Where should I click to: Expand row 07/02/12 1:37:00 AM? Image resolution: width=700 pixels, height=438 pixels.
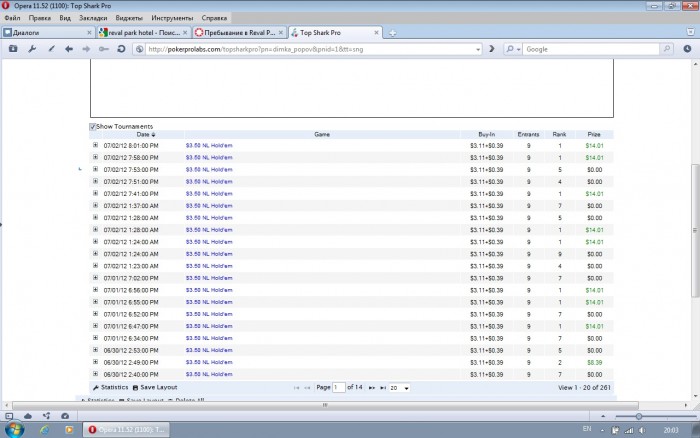coord(95,205)
